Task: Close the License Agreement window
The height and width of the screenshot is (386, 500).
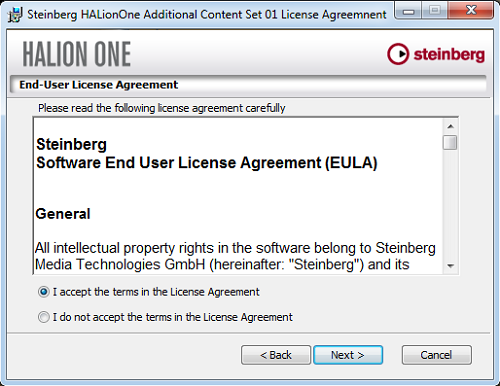Action: click(471, 11)
